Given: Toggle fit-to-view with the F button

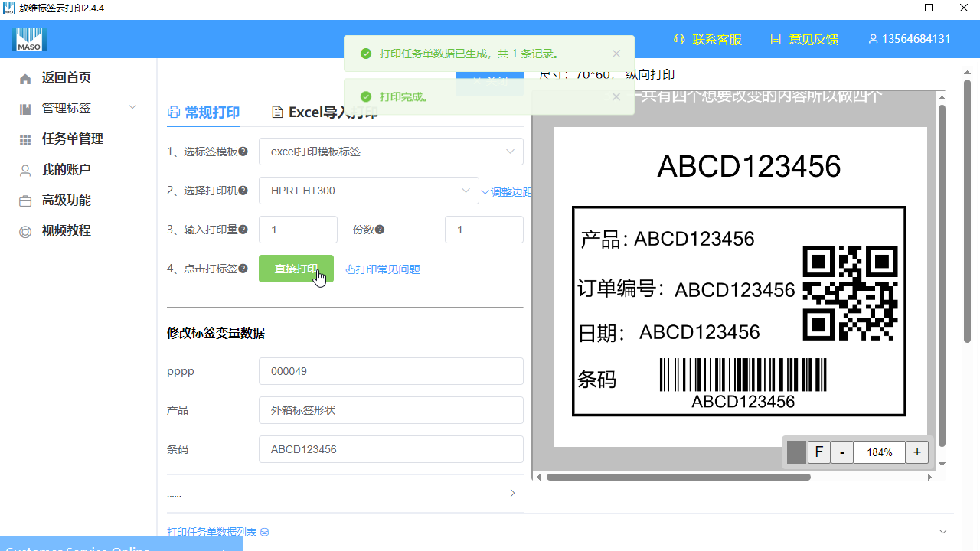Looking at the screenshot, I should [818, 452].
